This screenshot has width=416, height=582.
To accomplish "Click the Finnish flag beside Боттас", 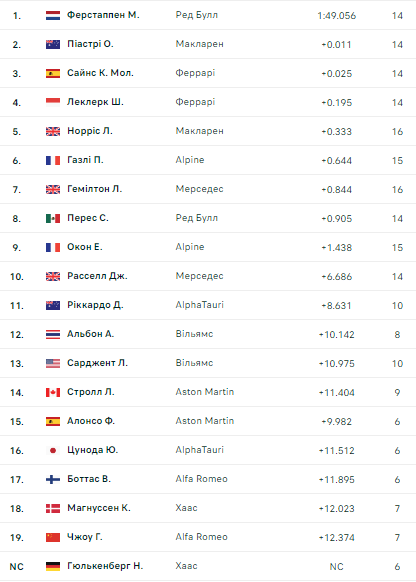I will point(53,480).
